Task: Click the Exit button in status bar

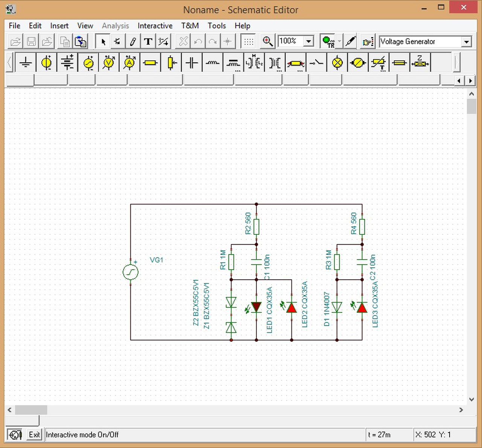Action: [34, 435]
